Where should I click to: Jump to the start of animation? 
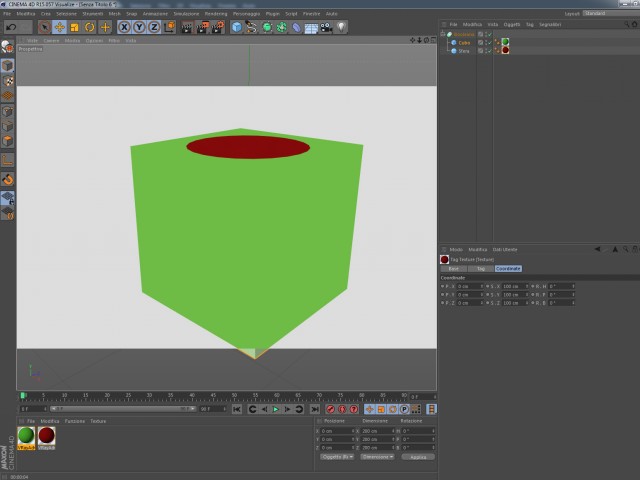[237, 409]
